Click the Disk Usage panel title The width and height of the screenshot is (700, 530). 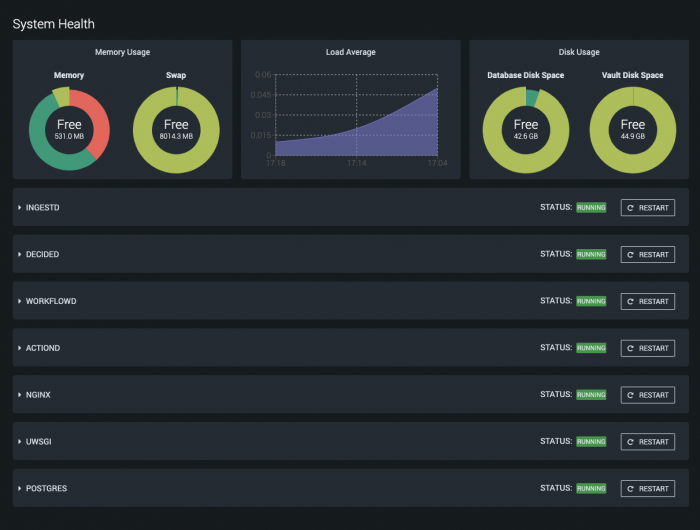coord(579,52)
